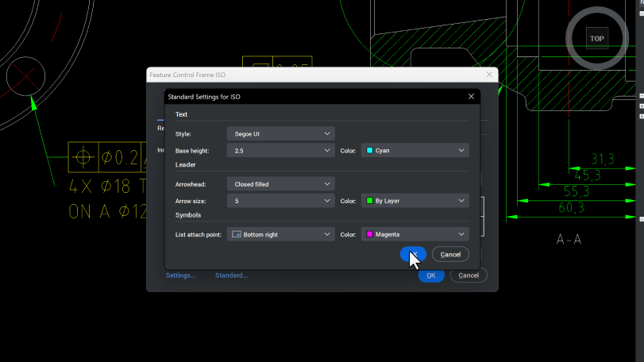The image size is (644, 362).
Task: Click the cyan color swatch
Action: [x=369, y=151]
